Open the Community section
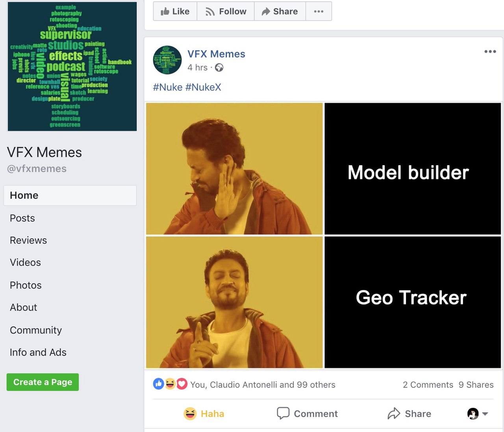This screenshot has height=432, width=504. coord(36,330)
